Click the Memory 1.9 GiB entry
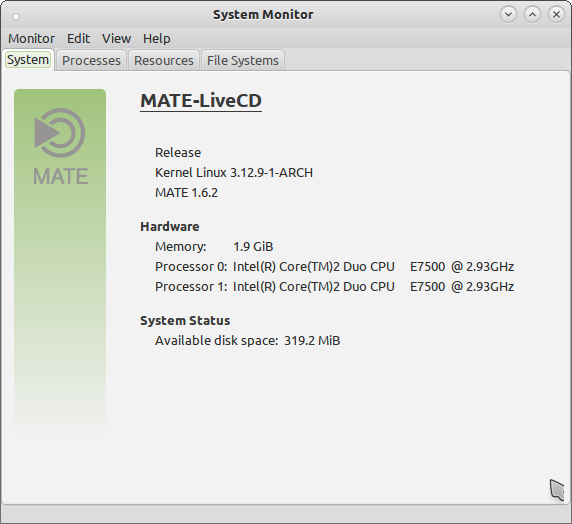 214,247
